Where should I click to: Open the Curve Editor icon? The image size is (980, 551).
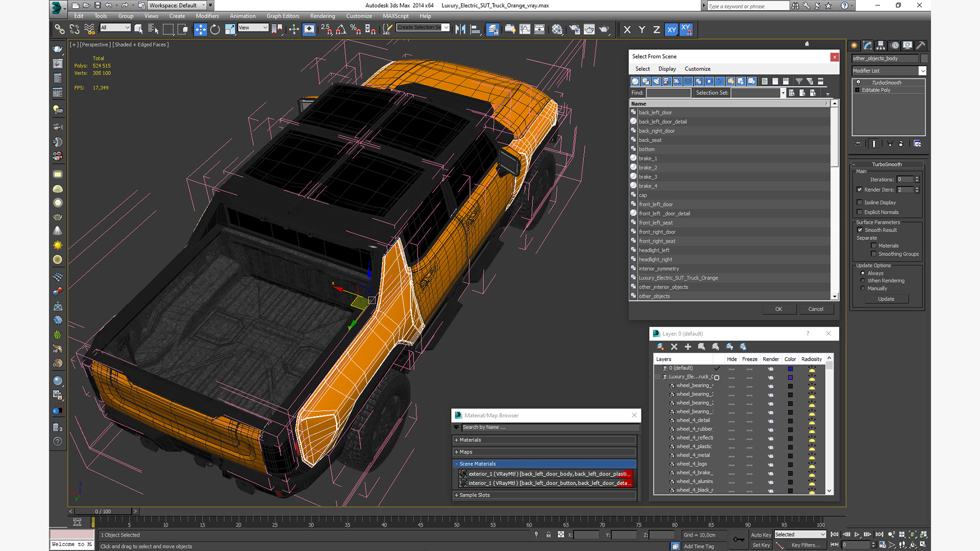click(x=525, y=30)
